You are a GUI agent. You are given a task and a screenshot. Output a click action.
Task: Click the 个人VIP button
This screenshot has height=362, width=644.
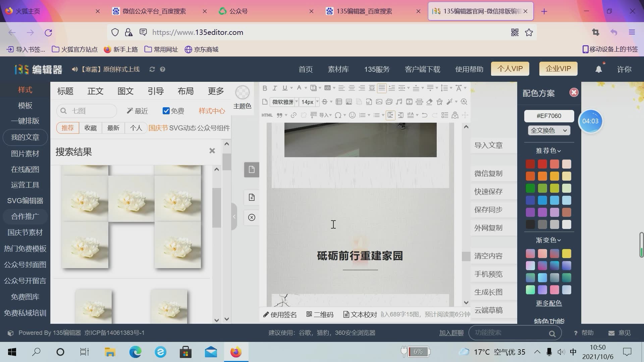pos(510,69)
